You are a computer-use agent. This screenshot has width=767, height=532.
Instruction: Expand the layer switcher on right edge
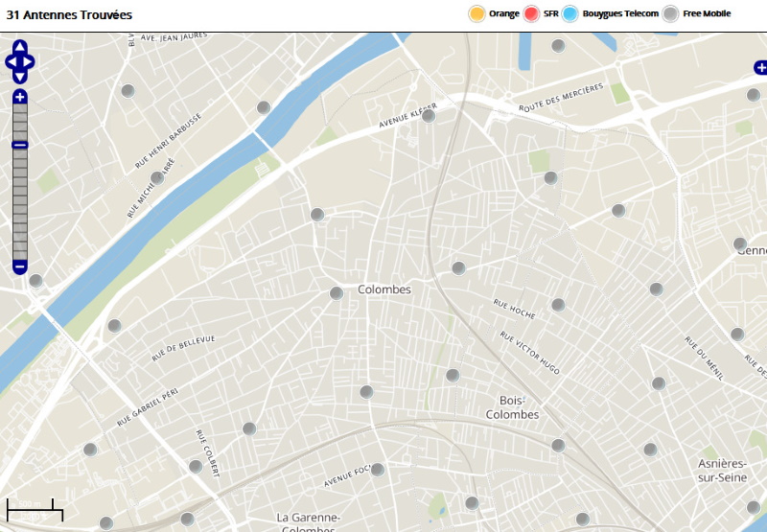click(760, 67)
